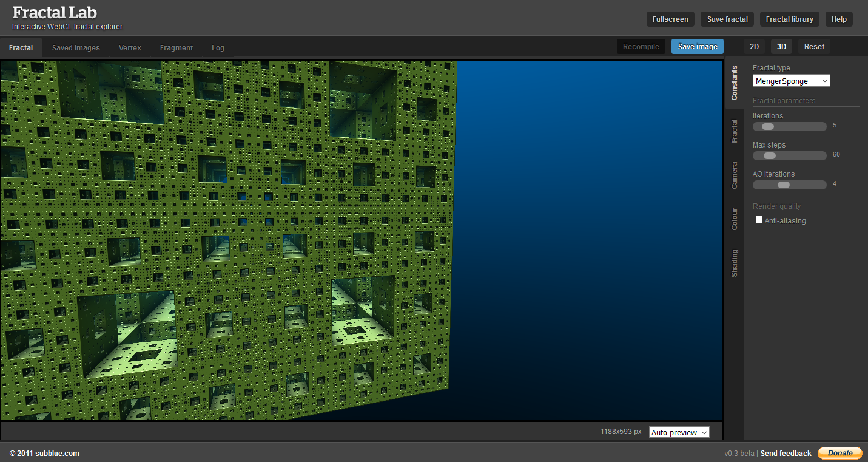Open the Saved images tab
Viewport: 868px width, 462px height.
[76, 48]
